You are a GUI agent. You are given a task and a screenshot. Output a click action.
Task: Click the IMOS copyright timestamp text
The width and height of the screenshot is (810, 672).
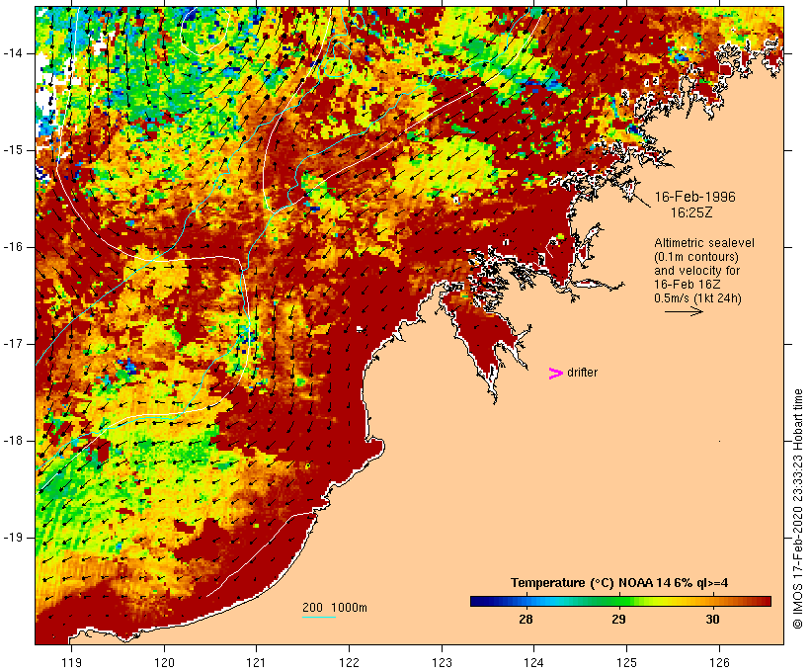click(x=797, y=509)
